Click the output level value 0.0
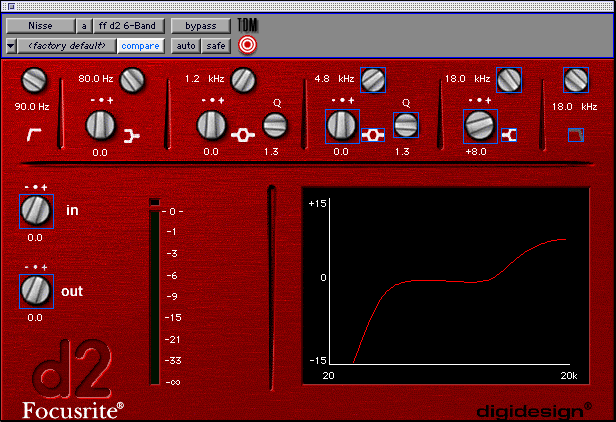 [35, 317]
